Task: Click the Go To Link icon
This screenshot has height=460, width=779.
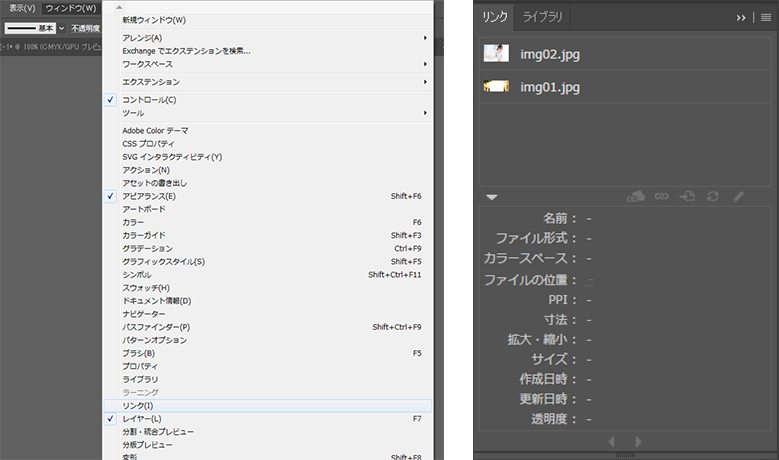Action: 687,197
